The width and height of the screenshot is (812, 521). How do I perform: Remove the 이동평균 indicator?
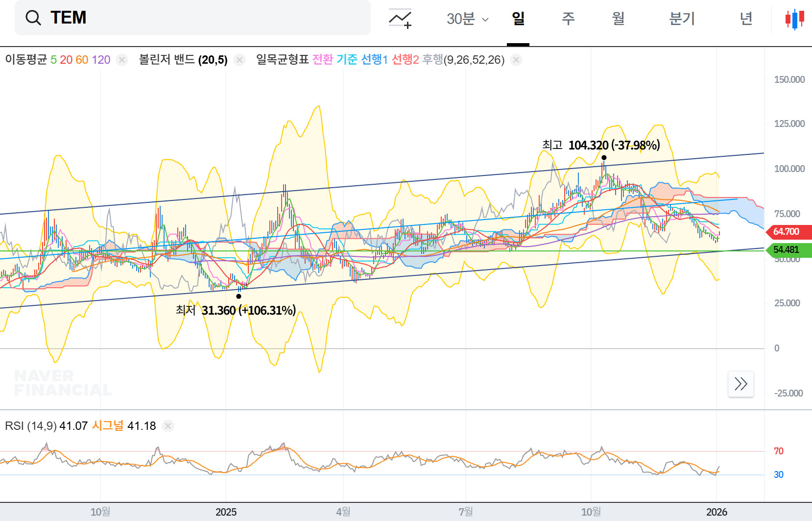pos(122,60)
